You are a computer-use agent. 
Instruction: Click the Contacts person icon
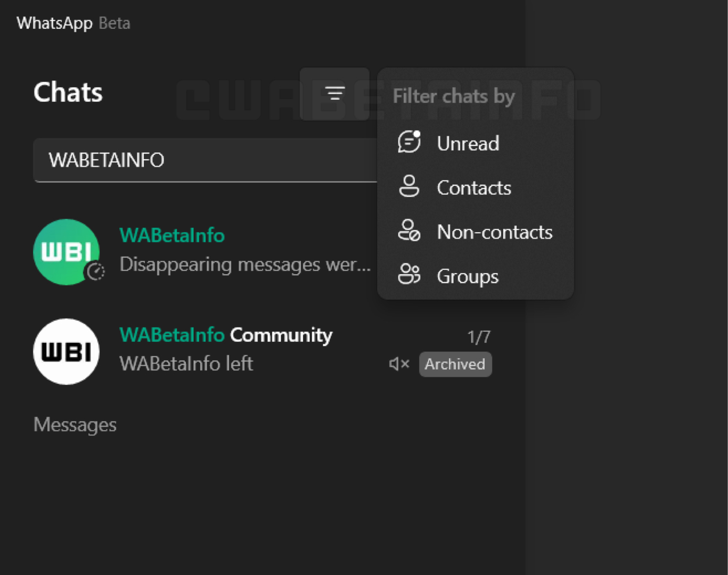409,187
